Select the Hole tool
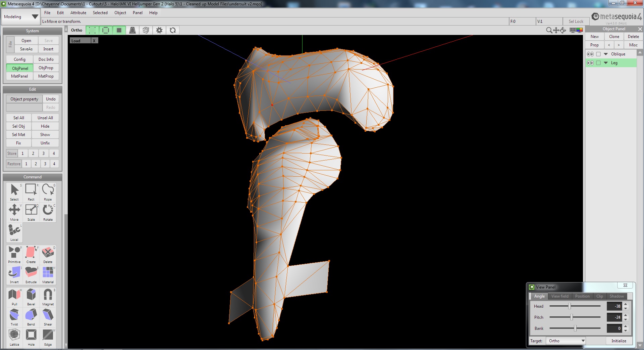 tap(31, 337)
